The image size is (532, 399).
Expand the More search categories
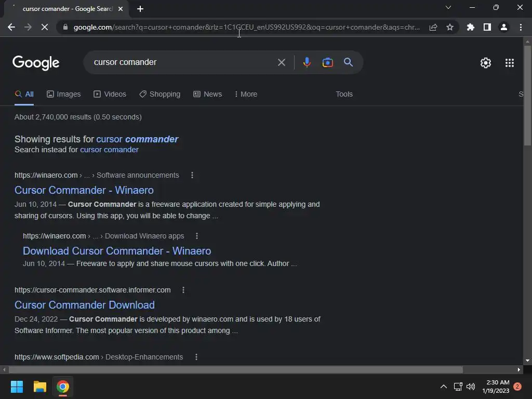(x=246, y=95)
